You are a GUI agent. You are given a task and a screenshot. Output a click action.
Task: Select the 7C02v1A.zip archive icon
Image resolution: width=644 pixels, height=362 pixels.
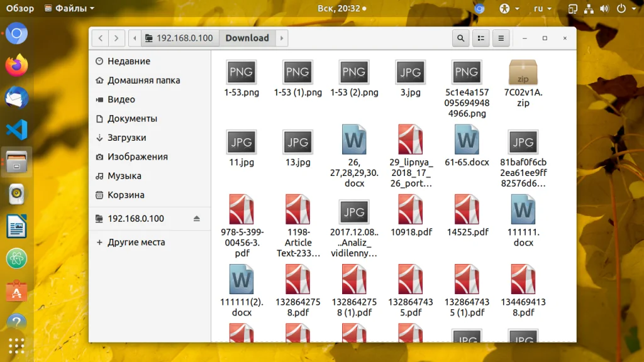coord(523,72)
